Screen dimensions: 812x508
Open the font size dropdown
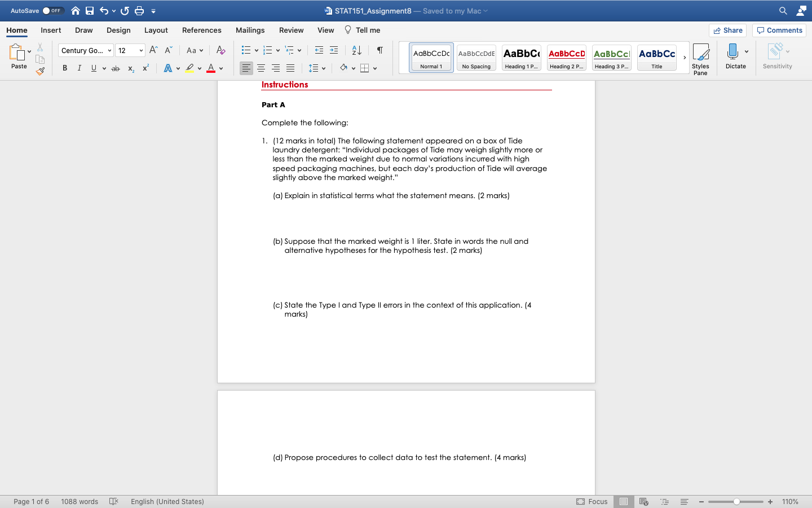141,50
